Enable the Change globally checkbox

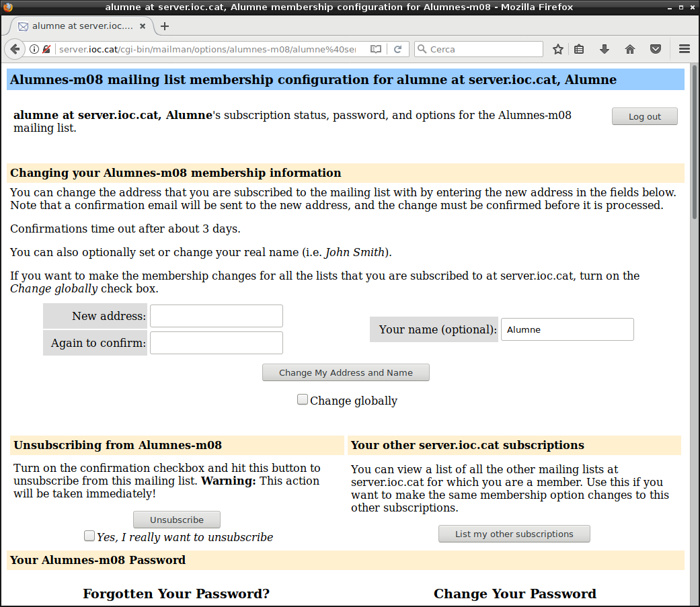(x=303, y=400)
